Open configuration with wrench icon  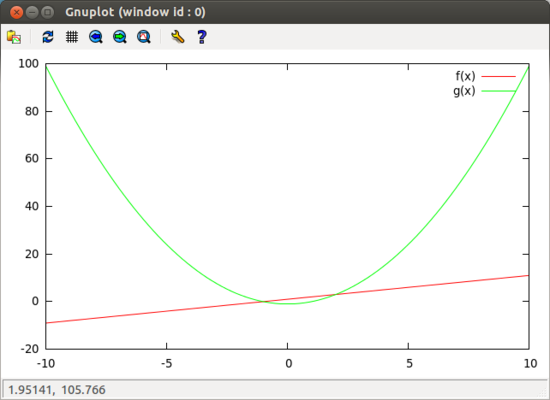[177, 37]
